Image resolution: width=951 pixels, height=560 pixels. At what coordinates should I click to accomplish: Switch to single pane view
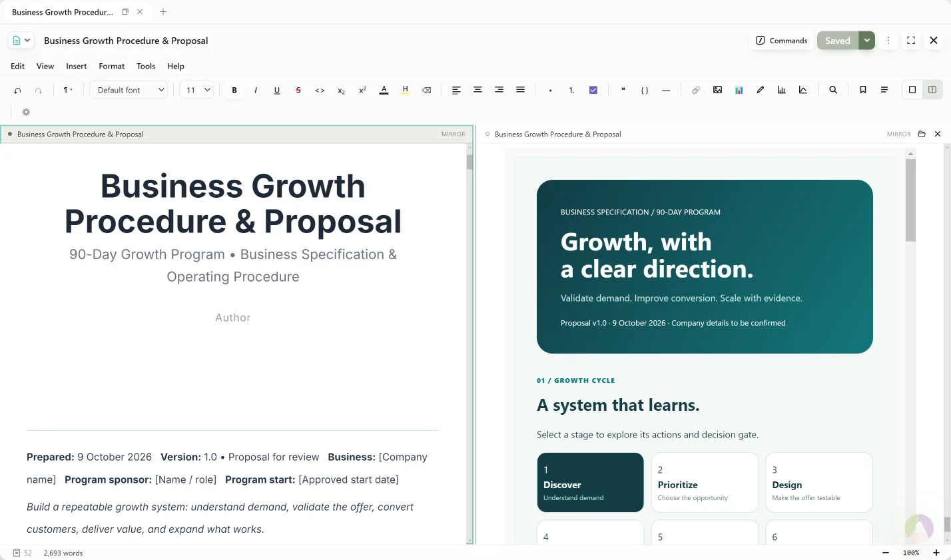(912, 90)
